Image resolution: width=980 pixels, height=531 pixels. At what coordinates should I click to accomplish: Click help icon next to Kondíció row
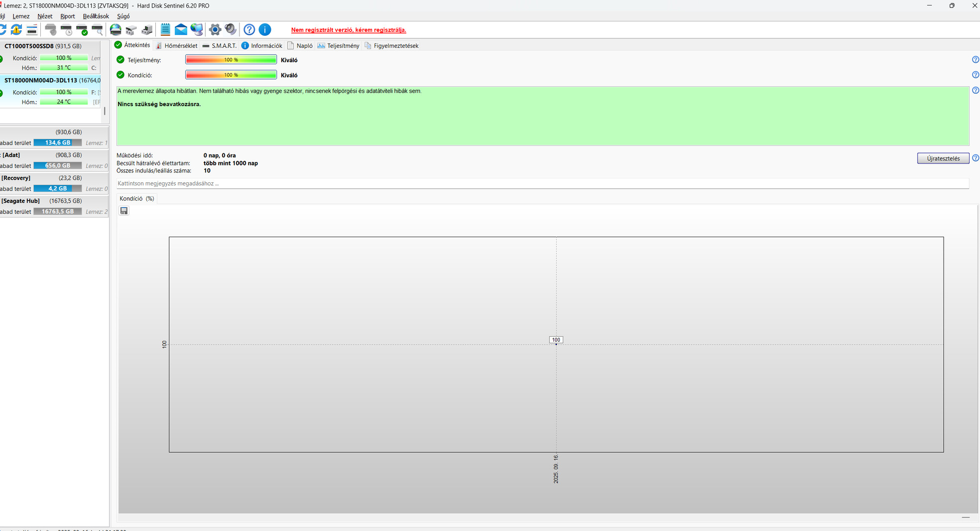click(975, 75)
